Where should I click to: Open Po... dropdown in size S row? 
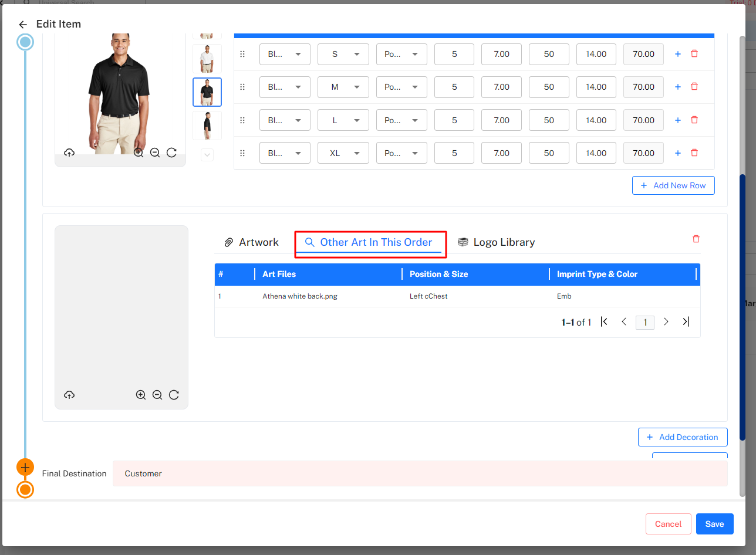[x=401, y=54]
